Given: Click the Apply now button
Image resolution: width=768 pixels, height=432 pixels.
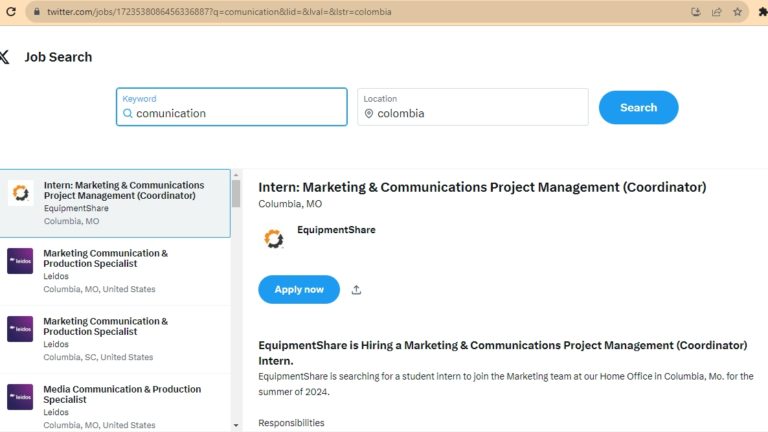Looking at the screenshot, I should (x=299, y=289).
